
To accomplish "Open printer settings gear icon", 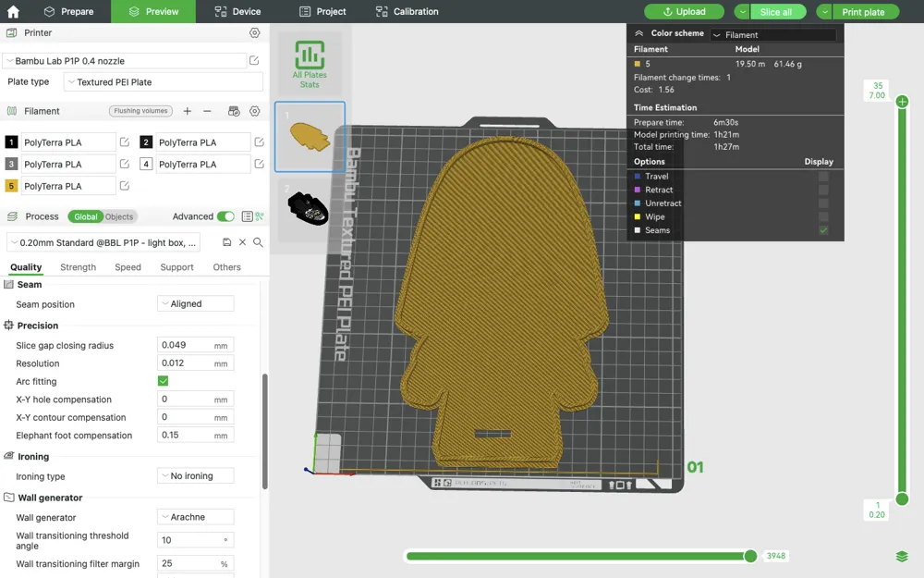I will (255, 33).
